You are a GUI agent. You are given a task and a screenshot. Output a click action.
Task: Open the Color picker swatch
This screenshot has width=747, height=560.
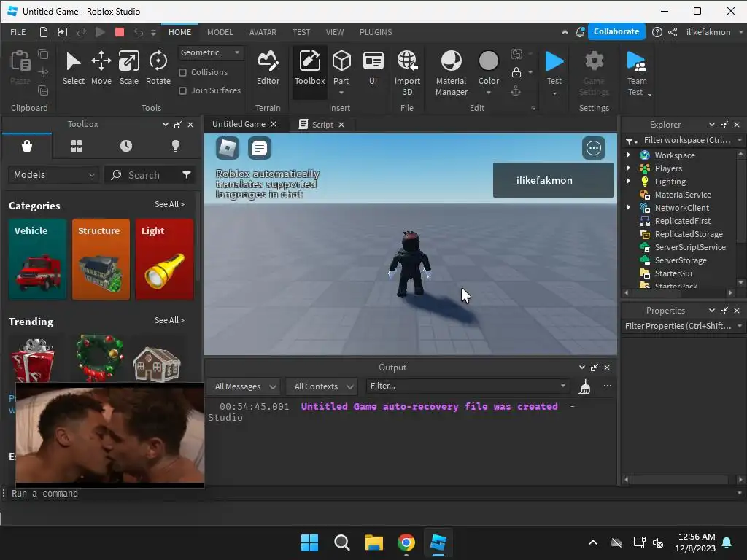(x=488, y=61)
